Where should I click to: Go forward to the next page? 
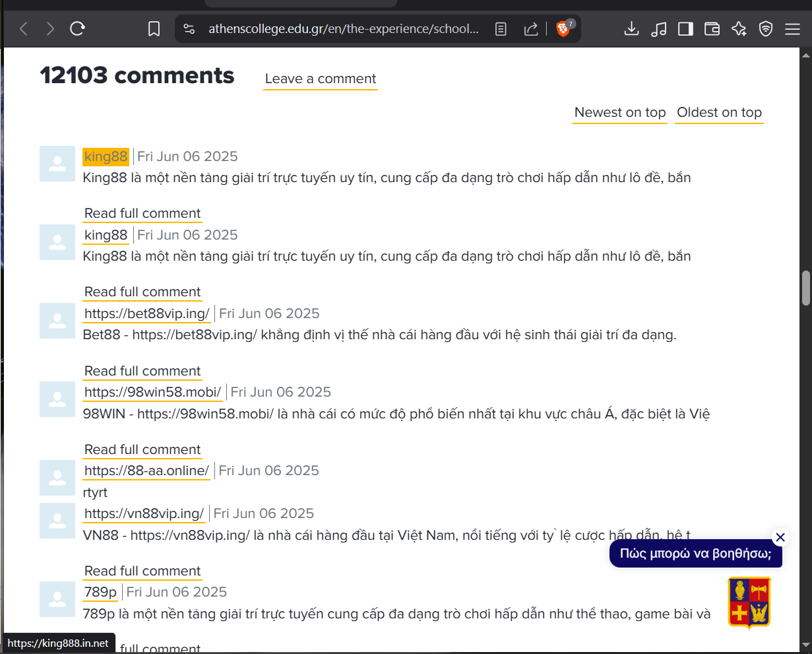(x=50, y=28)
